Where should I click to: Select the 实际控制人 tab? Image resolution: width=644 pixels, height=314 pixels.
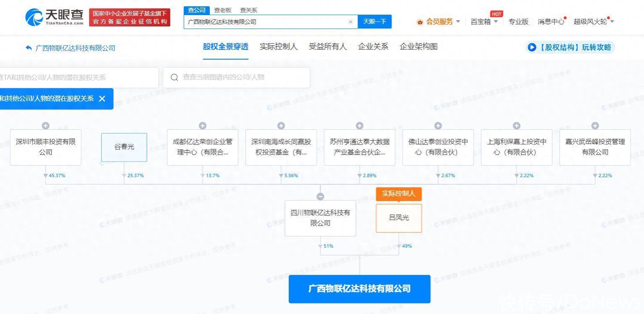coord(279,47)
